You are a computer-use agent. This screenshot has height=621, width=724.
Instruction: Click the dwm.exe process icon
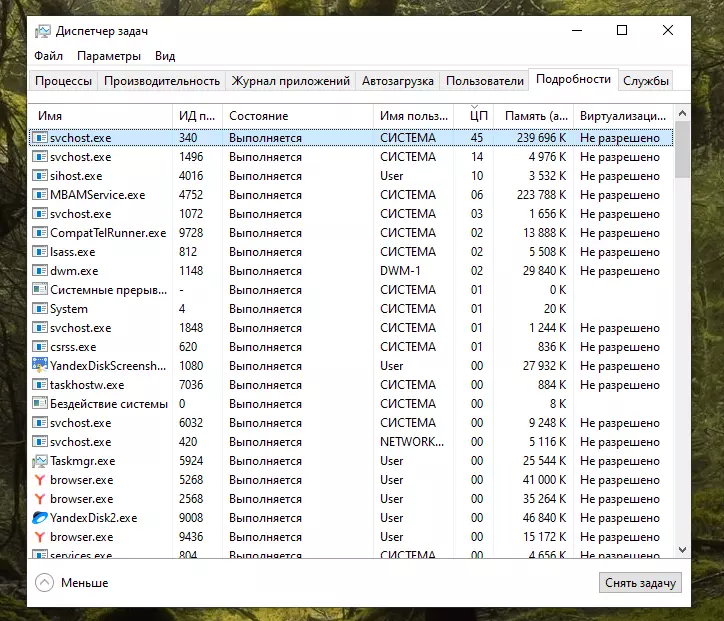pyautogui.click(x=40, y=271)
